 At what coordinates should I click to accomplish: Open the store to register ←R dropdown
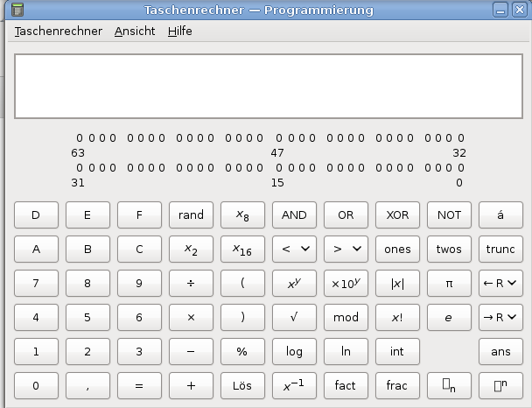point(500,283)
